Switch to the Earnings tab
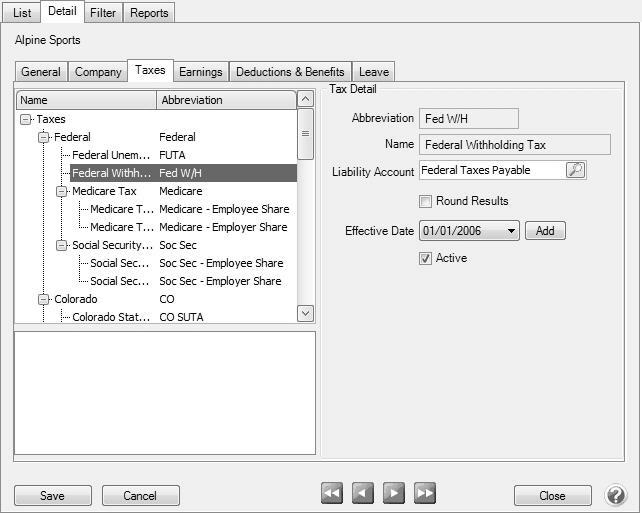This screenshot has width=642, height=514. 200,72
